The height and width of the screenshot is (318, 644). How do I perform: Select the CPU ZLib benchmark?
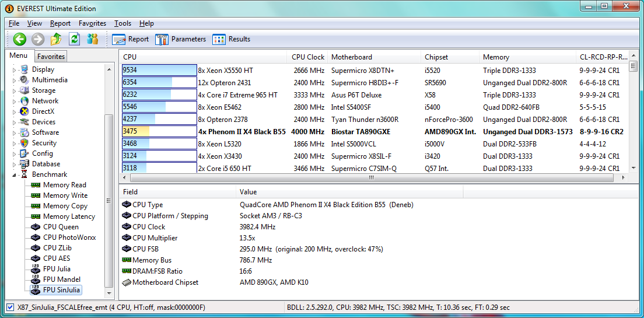coord(58,248)
